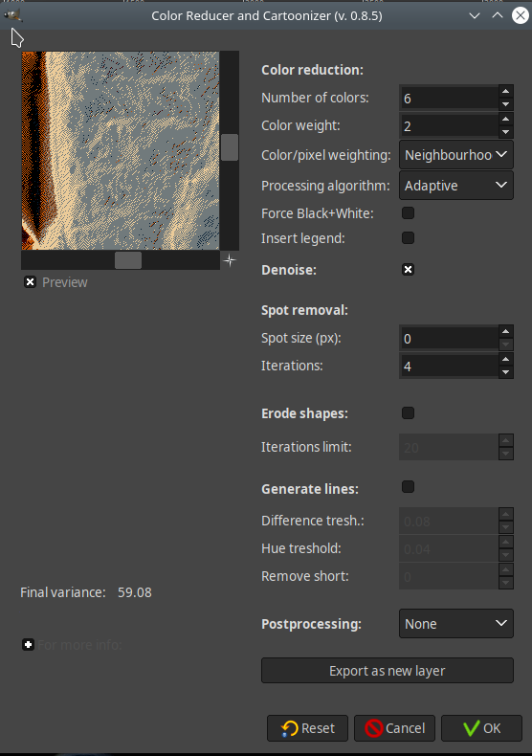Image resolution: width=532 pixels, height=756 pixels.
Task: Click the preview vertical scrollbar handle
Action: (230, 147)
